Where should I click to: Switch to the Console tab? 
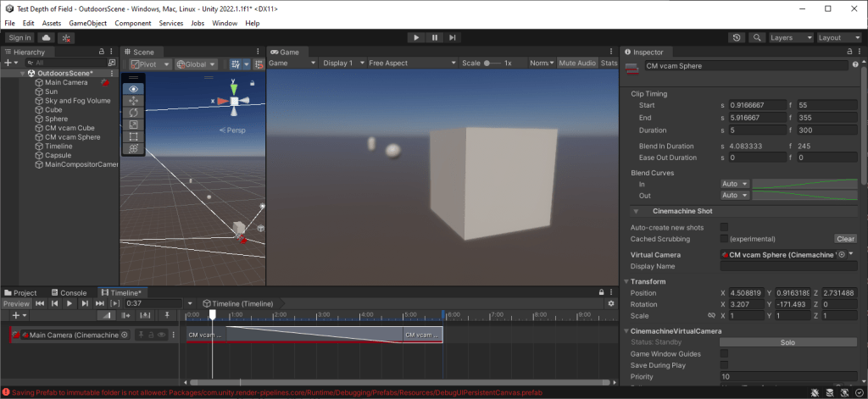pos(69,292)
